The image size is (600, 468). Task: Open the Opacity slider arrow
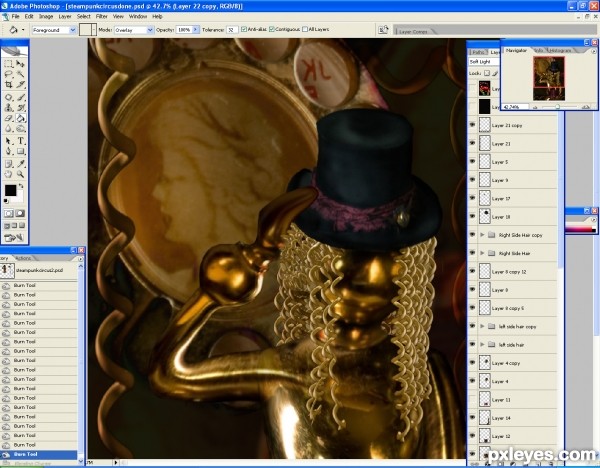[x=196, y=29]
